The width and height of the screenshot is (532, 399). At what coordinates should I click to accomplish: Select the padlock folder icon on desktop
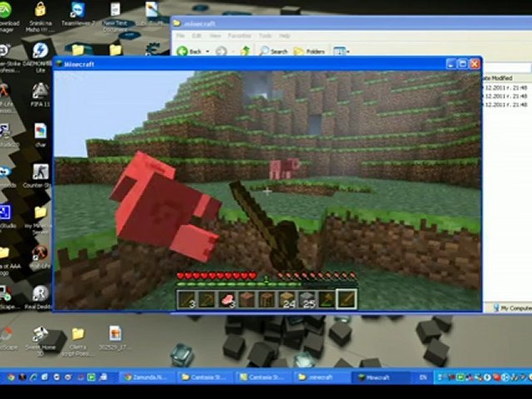tap(40, 16)
